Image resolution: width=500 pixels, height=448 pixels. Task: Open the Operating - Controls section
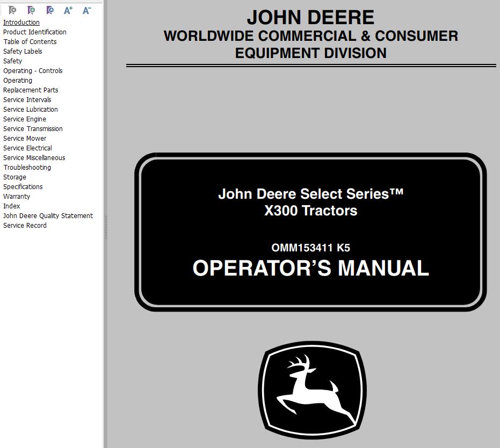click(33, 70)
